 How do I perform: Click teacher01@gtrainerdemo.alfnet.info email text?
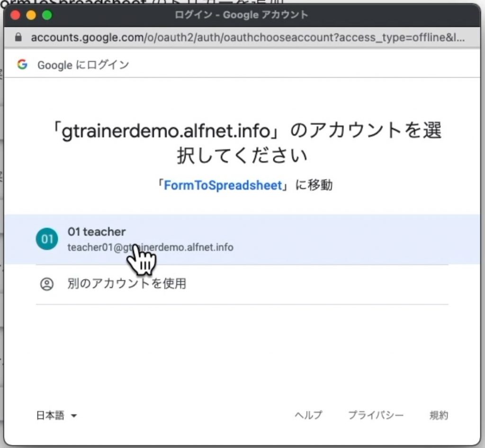(150, 247)
